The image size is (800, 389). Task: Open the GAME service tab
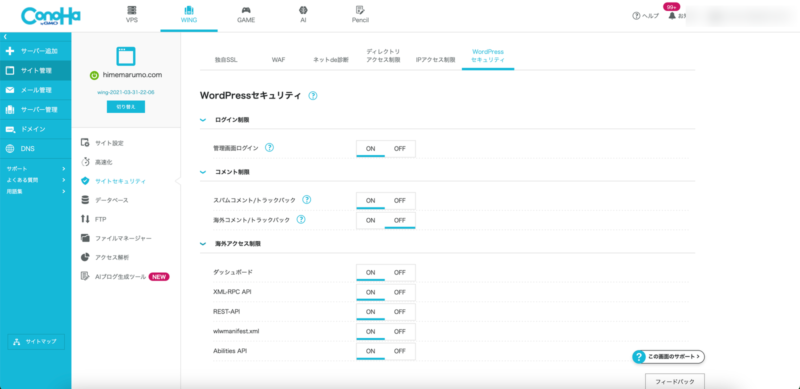pyautogui.click(x=246, y=15)
